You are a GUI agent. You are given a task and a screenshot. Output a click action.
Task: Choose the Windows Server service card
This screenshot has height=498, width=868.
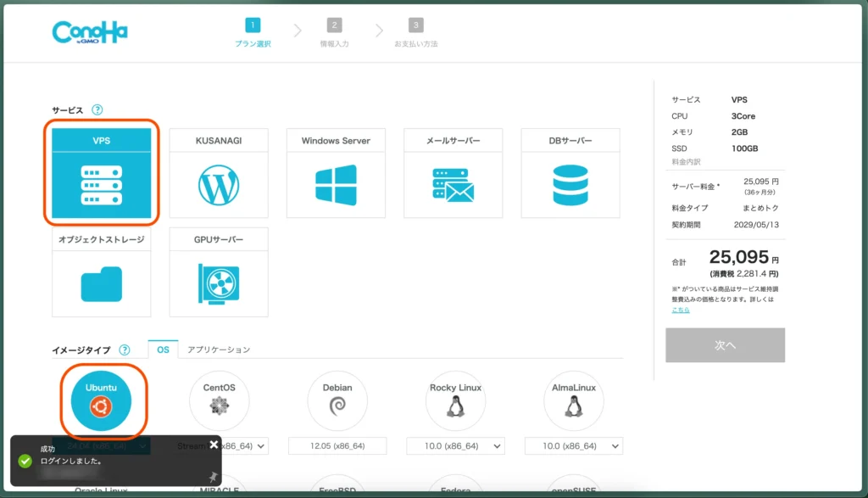336,173
